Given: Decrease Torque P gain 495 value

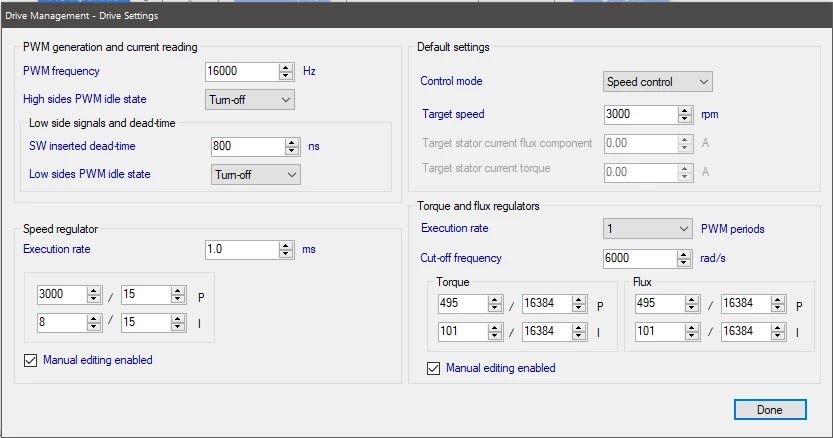Looking at the screenshot, I should [x=495, y=308].
